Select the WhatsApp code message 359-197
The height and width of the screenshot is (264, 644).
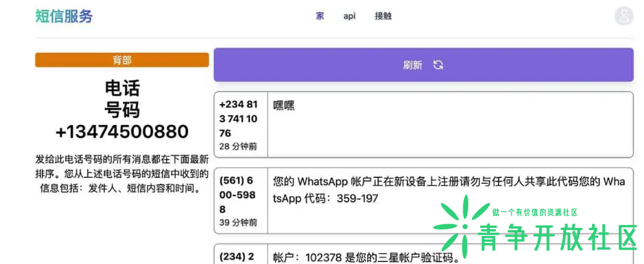(x=449, y=190)
